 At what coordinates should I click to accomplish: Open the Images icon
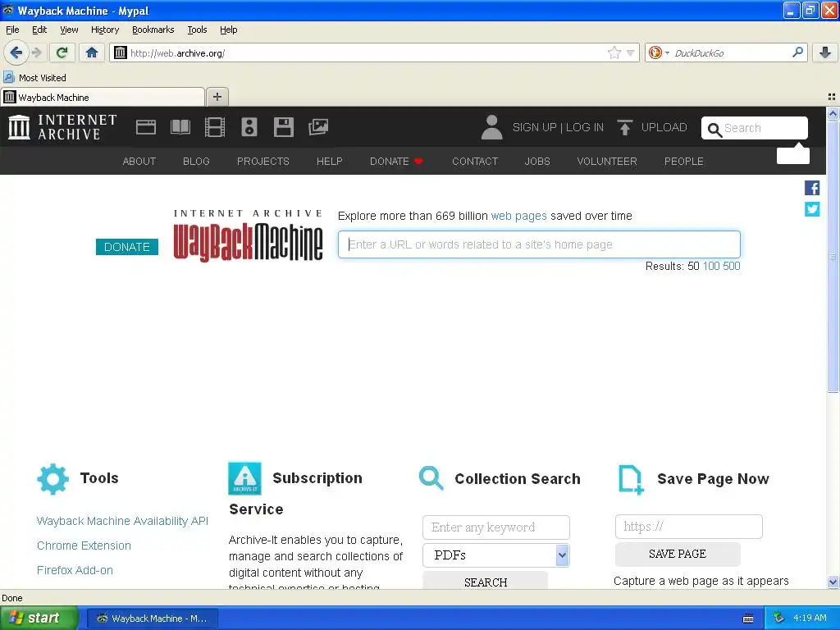(x=318, y=127)
